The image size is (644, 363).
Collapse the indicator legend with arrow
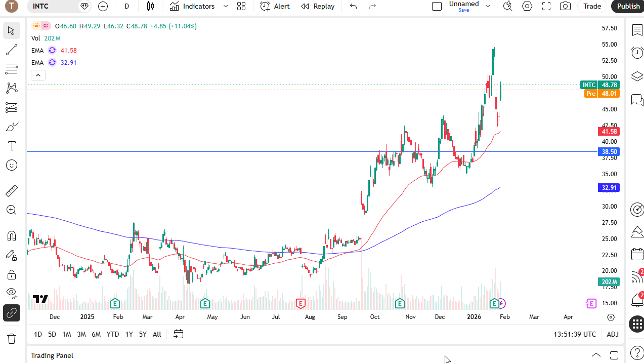pos(38,75)
